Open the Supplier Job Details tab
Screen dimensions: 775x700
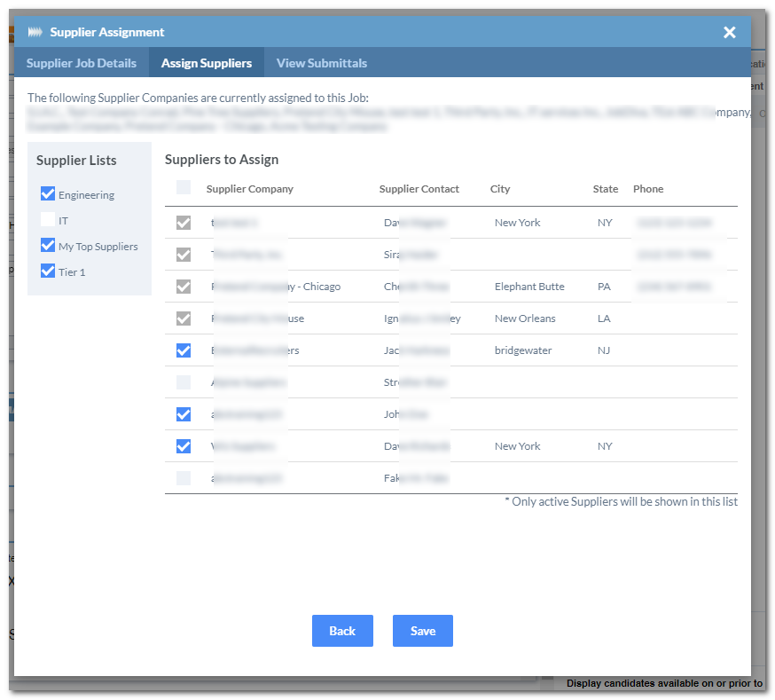click(81, 63)
